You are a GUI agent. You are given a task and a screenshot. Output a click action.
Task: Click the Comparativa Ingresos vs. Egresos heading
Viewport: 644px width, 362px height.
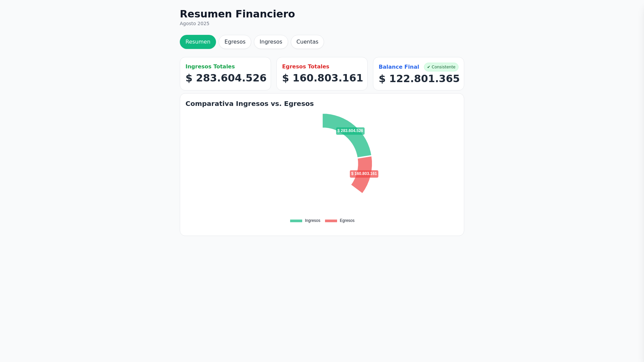[x=250, y=104]
